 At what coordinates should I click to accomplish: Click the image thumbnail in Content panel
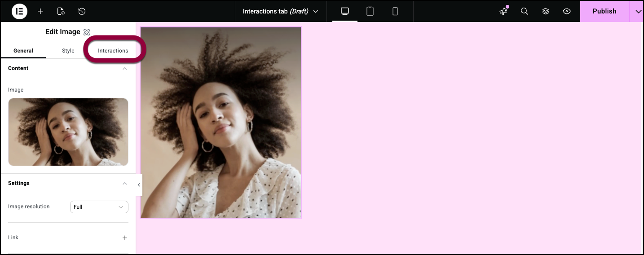tap(68, 132)
